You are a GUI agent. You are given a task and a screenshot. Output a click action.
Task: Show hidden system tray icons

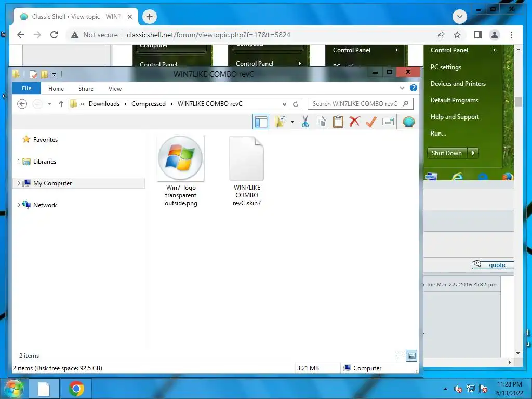(445, 389)
